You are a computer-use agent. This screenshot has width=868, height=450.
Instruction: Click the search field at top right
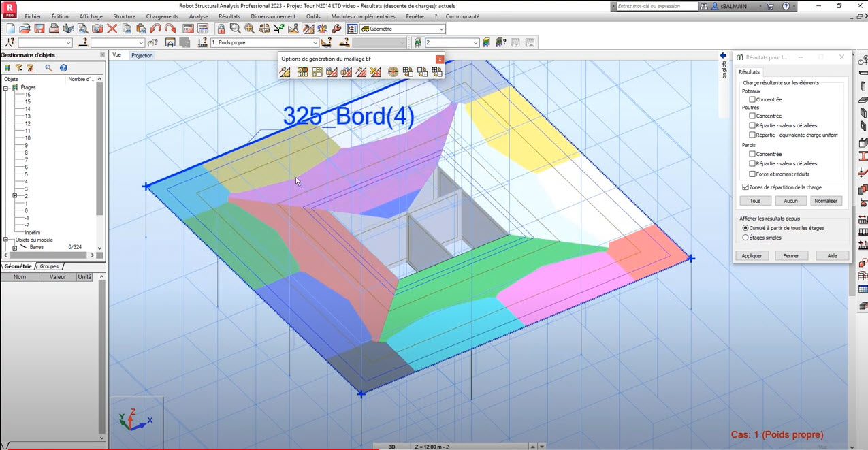[x=655, y=5]
